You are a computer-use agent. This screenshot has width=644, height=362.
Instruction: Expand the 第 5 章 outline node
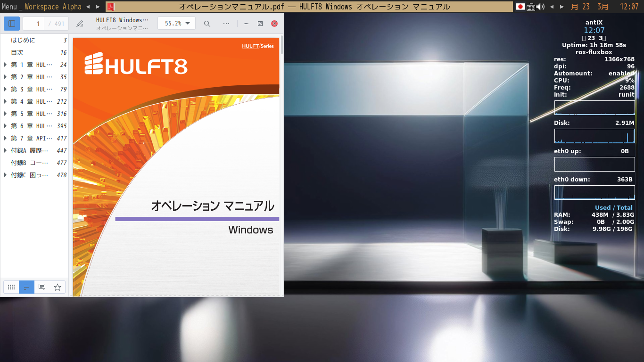5,114
